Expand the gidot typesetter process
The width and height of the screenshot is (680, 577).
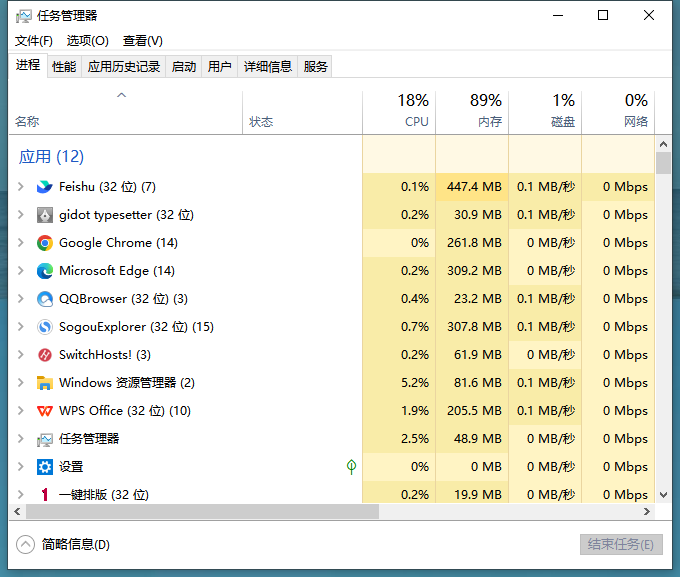coord(20,215)
